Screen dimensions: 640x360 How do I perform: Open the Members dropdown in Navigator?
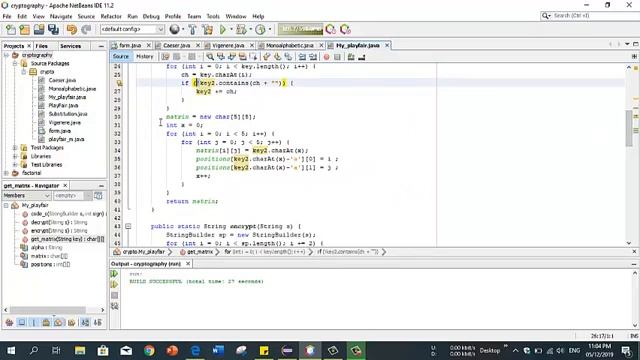[x=47, y=196]
